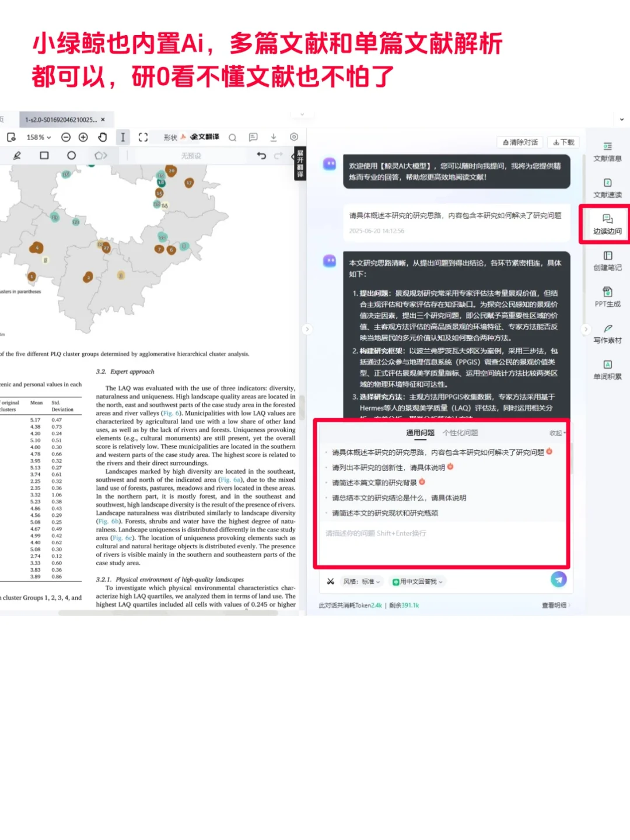Open the 158% zoom level dropdown
630x840 pixels.
coord(38,138)
